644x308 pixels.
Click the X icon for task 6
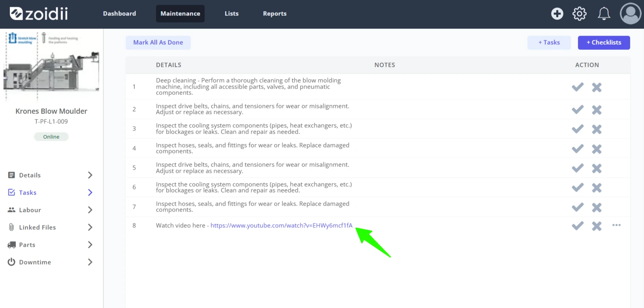coord(597,188)
